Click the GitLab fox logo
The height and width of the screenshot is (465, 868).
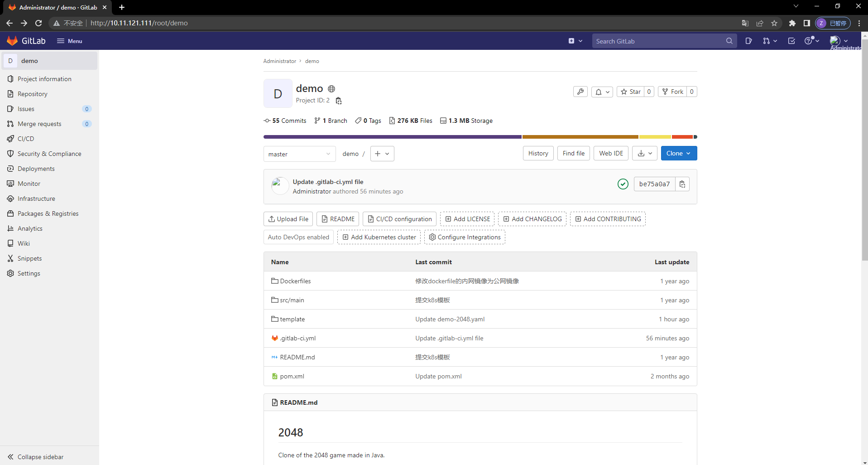tap(12, 41)
